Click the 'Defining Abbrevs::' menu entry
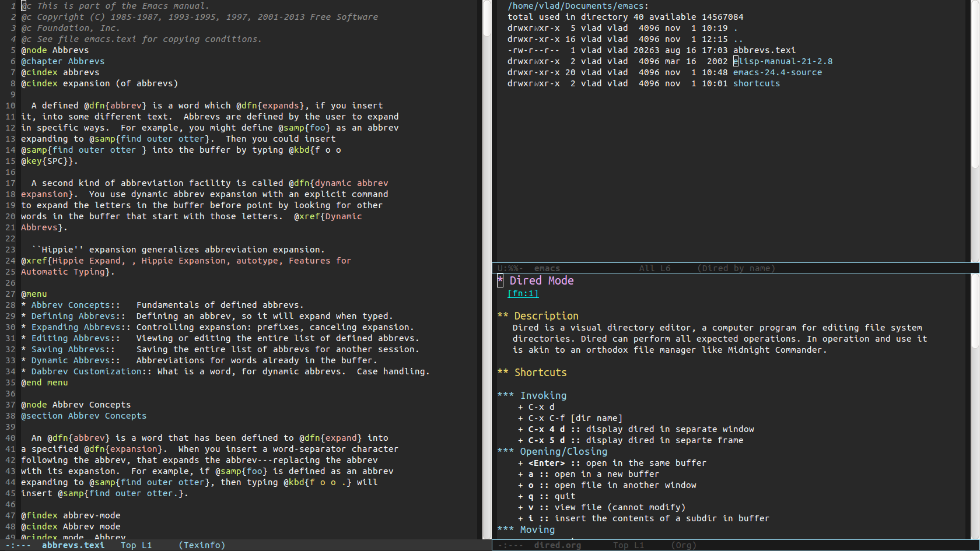The width and height of the screenshot is (980, 551). tap(78, 316)
